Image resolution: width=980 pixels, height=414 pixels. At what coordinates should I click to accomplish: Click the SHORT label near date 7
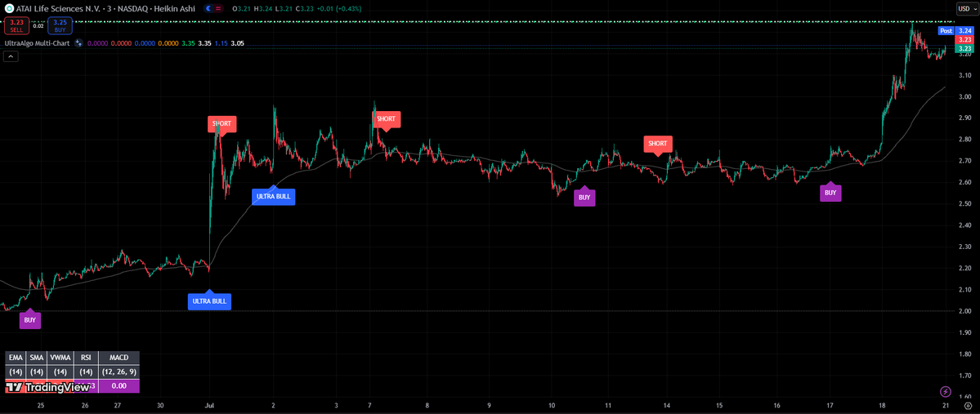click(387, 120)
